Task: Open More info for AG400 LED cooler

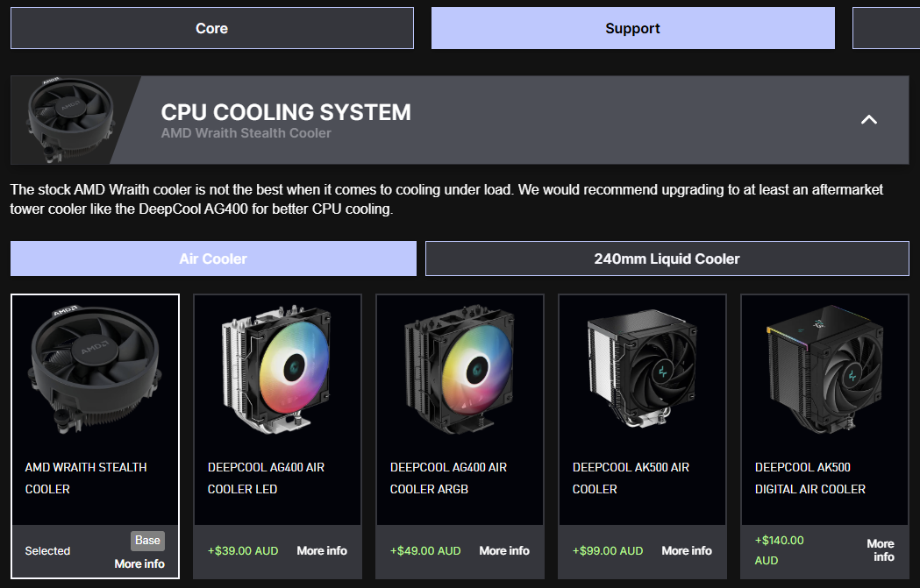Action: coord(322,550)
